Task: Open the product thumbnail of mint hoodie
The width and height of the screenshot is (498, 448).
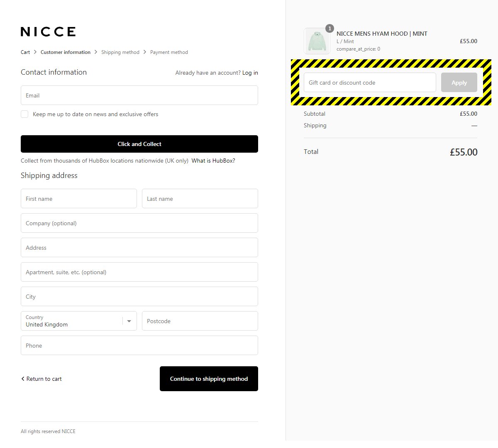Action: point(317,41)
